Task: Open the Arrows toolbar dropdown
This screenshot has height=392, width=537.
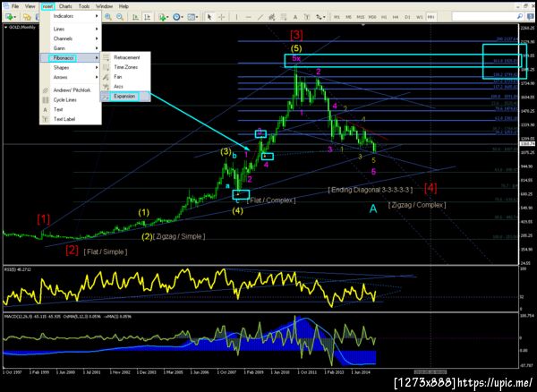Action: [x=320, y=17]
